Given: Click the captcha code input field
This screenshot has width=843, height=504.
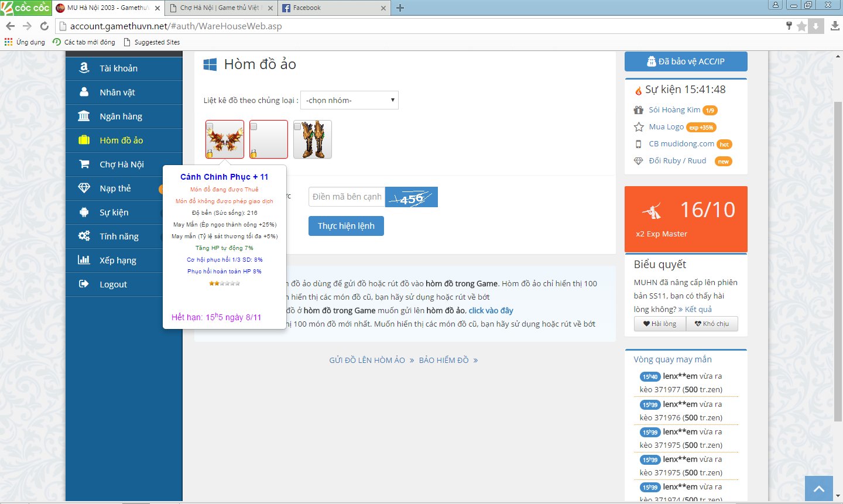Looking at the screenshot, I should pyautogui.click(x=347, y=197).
